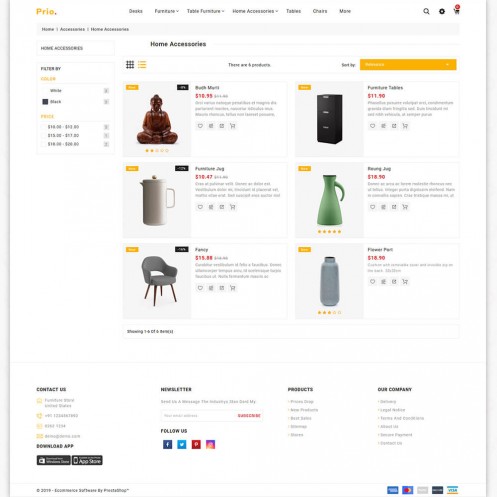Image resolution: width=497 pixels, height=497 pixels.
Task: Add Budh Murti to wishlist heart icon
Action: [x=200, y=126]
